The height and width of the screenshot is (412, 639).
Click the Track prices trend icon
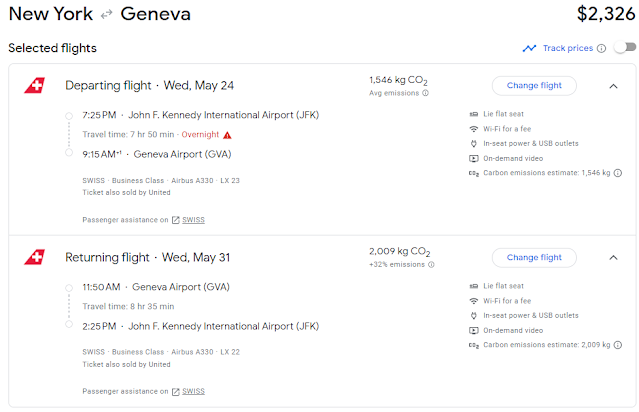pos(529,48)
